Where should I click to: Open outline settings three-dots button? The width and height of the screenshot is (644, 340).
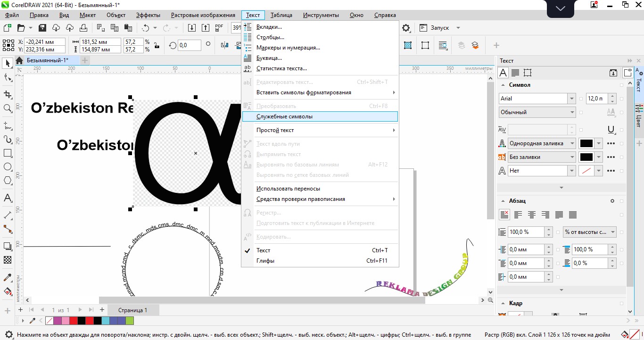point(611,171)
